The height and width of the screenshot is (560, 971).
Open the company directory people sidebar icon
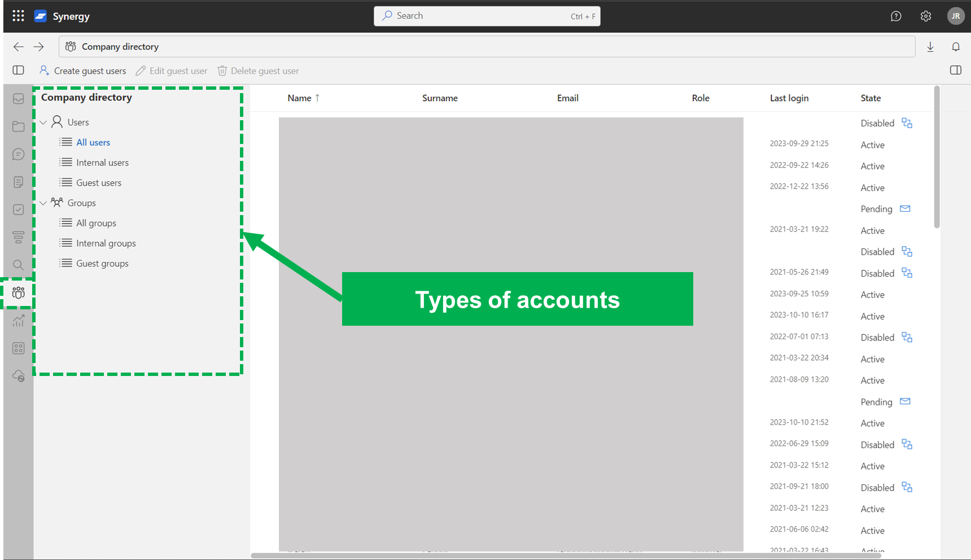point(18,292)
